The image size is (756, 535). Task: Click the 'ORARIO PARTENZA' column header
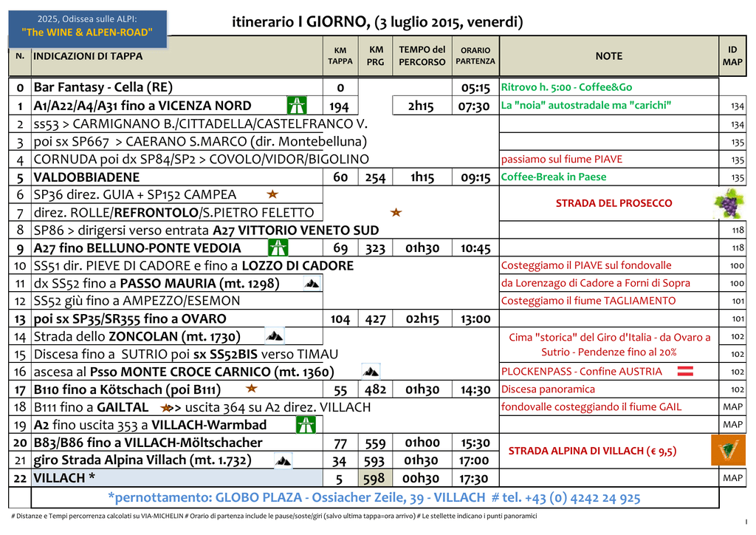(x=475, y=55)
